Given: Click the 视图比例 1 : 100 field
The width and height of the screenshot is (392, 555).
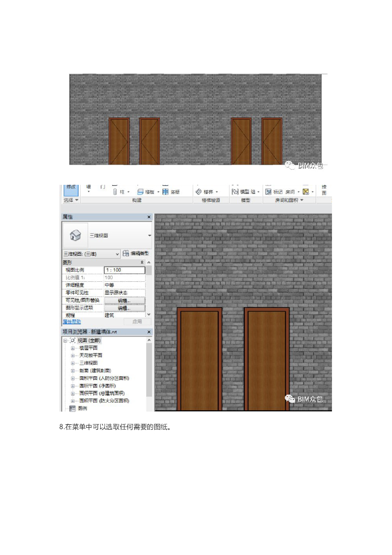Looking at the screenshot, I should (125, 270).
